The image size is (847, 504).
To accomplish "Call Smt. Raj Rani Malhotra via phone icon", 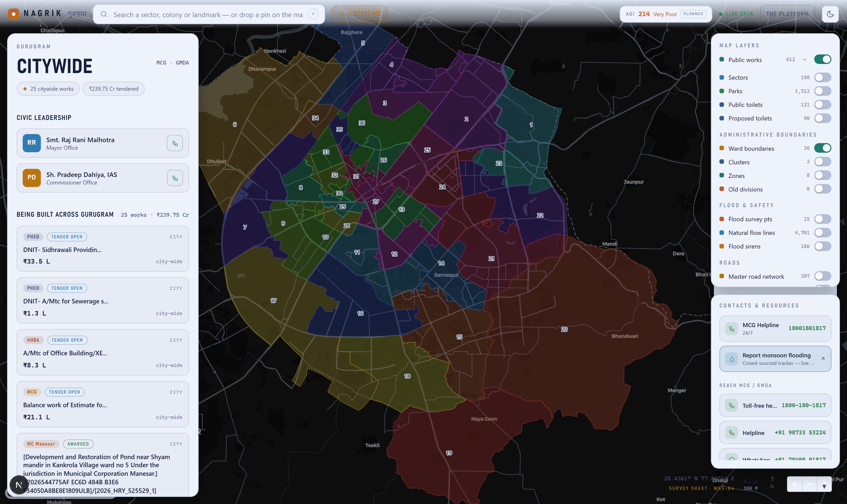I will tap(175, 143).
